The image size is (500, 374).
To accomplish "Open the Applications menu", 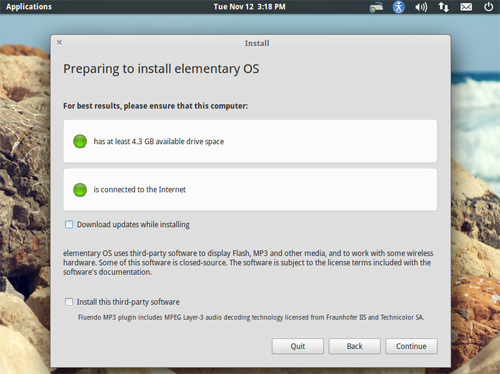I will point(29,7).
